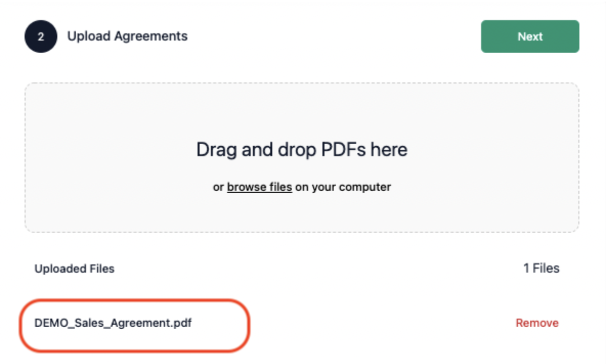606x364 pixels.
Task: Click the 1 Files count
Action: pos(541,268)
